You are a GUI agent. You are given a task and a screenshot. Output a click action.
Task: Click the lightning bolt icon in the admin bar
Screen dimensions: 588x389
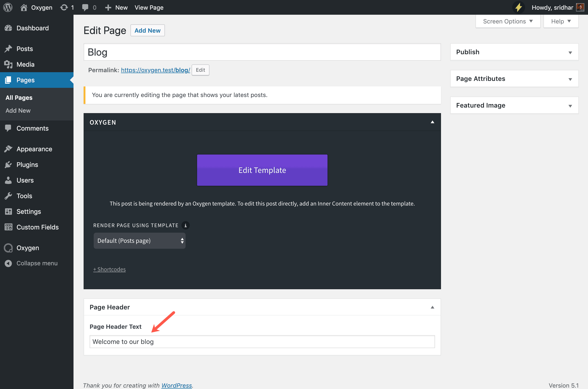point(518,7)
